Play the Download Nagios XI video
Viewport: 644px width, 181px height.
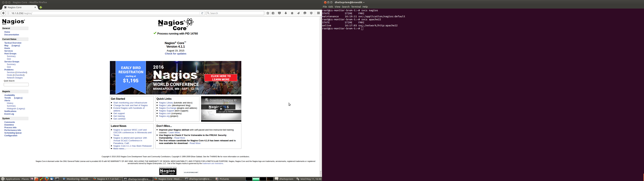point(221,109)
